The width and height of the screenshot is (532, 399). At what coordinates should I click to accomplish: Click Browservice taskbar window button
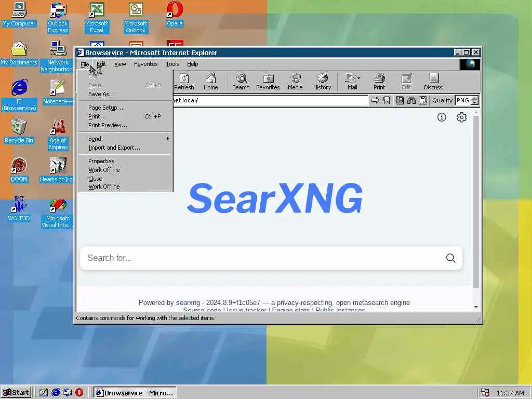135,393
